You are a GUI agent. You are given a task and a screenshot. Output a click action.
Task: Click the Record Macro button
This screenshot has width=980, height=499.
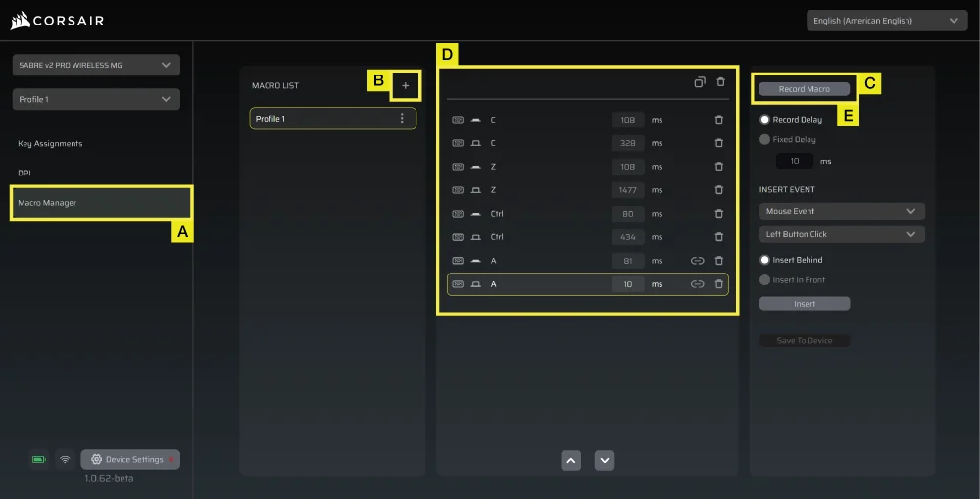coord(805,89)
